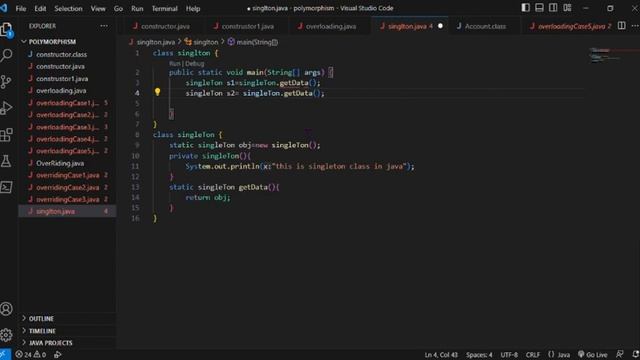Toggle the bottom panel
The height and width of the screenshot is (360, 640).
coord(539,8)
